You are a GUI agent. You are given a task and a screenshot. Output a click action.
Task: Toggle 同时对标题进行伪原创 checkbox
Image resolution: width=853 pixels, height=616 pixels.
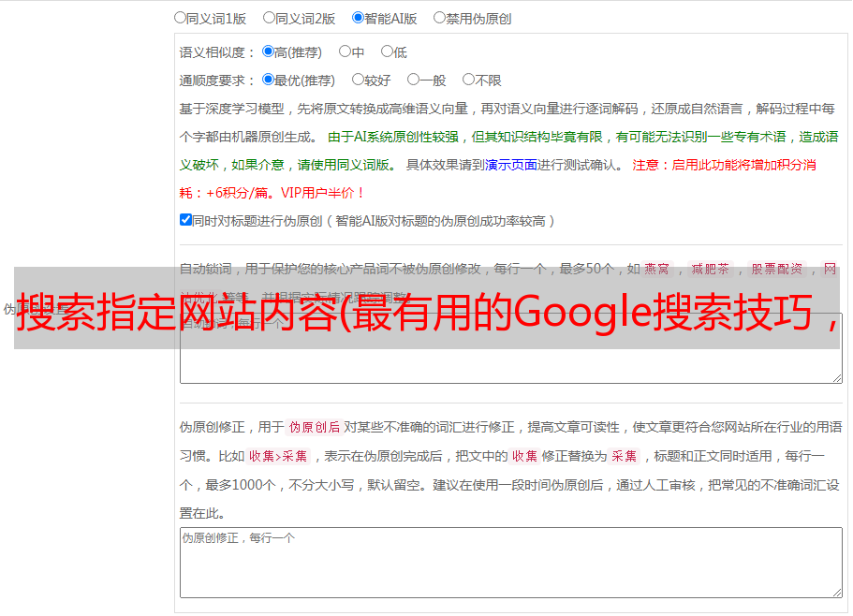pyautogui.click(x=185, y=220)
